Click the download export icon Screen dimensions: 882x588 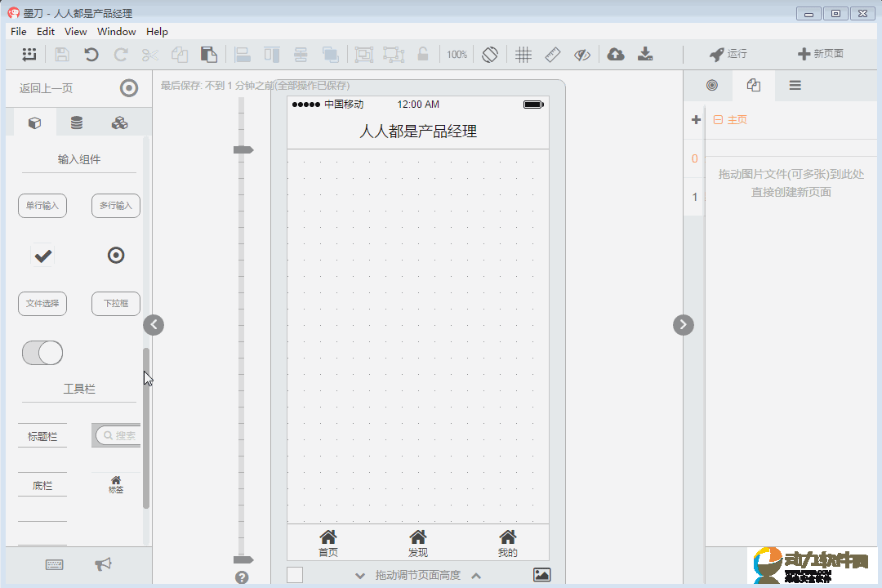click(x=645, y=54)
